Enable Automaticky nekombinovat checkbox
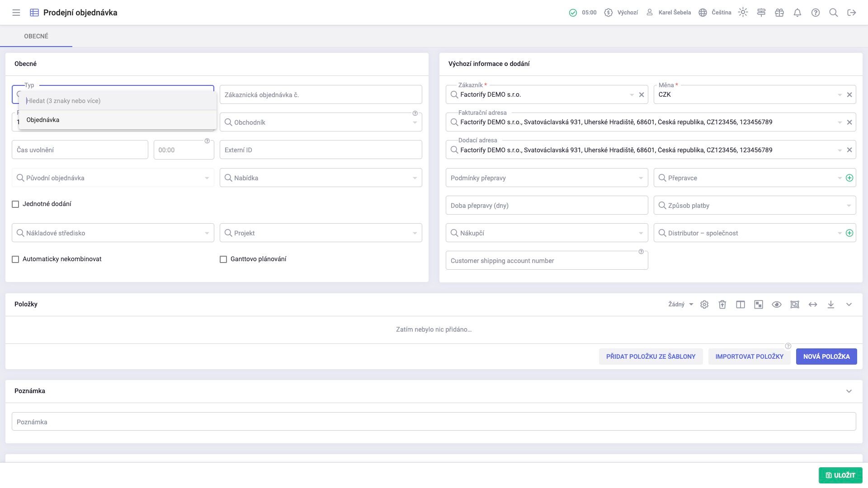The height and width of the screenshot is (488, 868). (15, 259)
